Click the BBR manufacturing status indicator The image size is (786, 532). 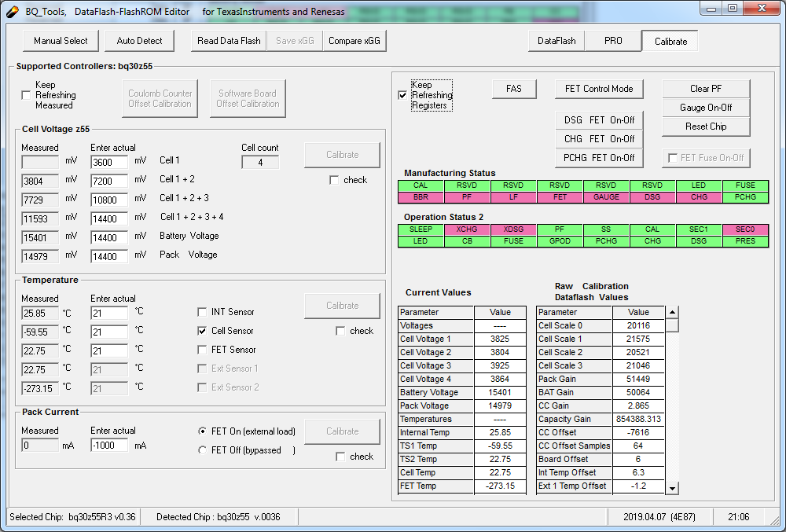[x=421, y=197]
